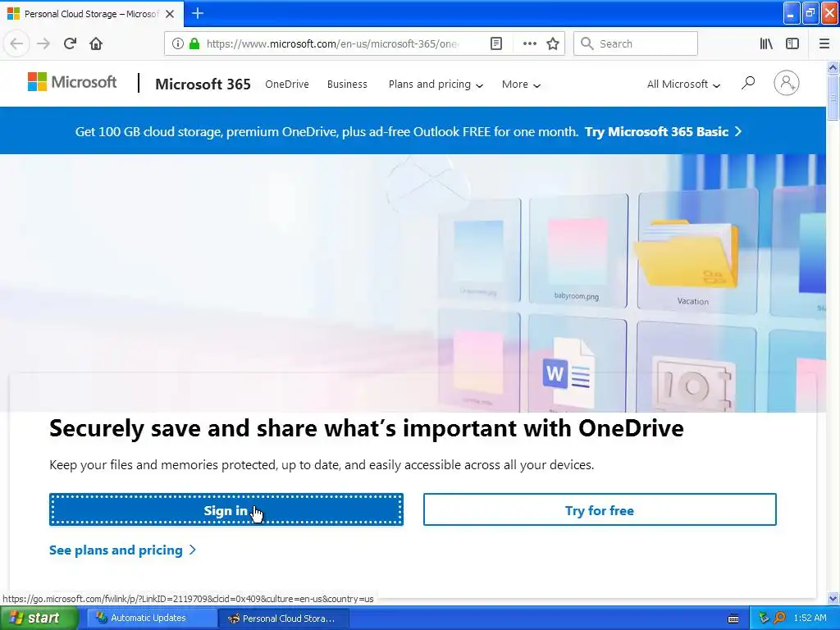Screen dimensions: 840x630
Task: Show site information icon in address bar
Action: tap(178, 43)
